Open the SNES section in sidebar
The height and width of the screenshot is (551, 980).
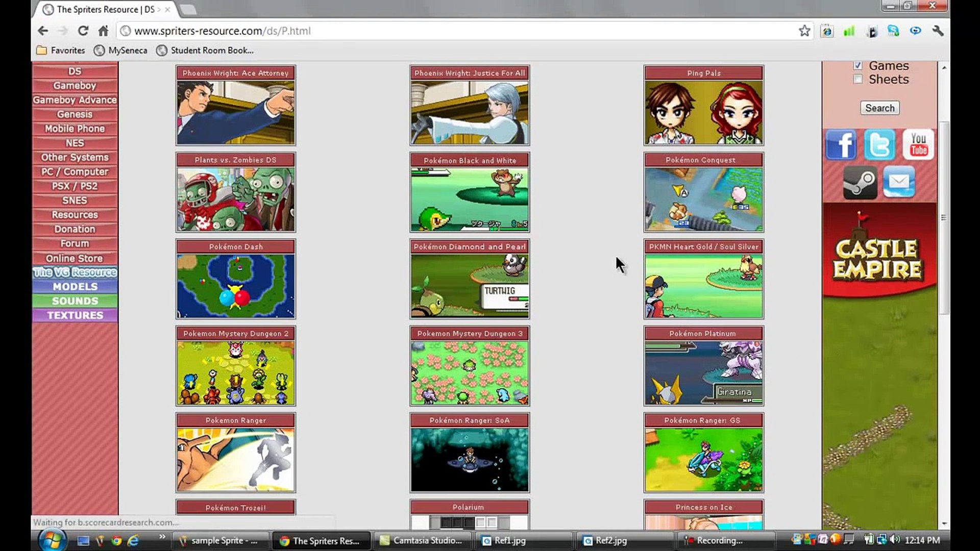click(75, 201)
